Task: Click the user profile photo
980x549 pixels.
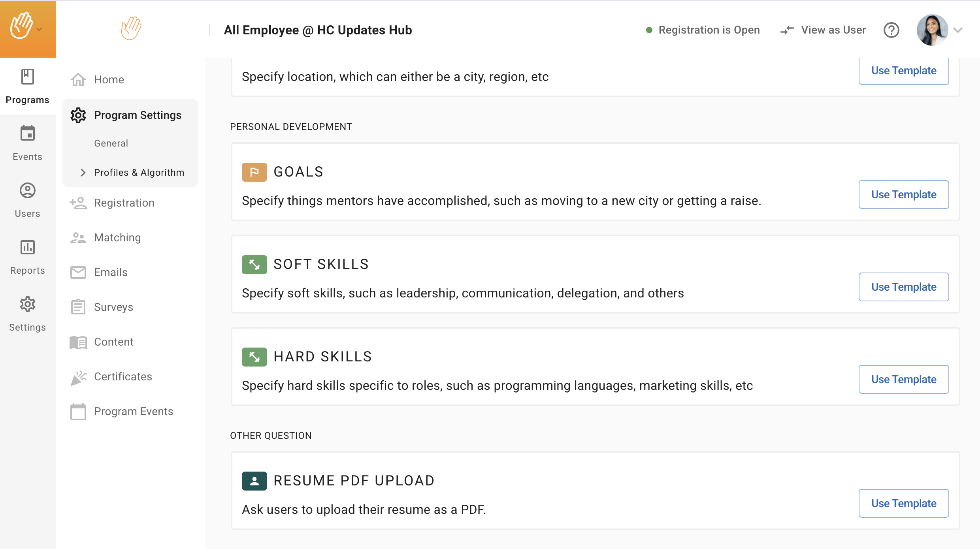Action: coord(932,30)
